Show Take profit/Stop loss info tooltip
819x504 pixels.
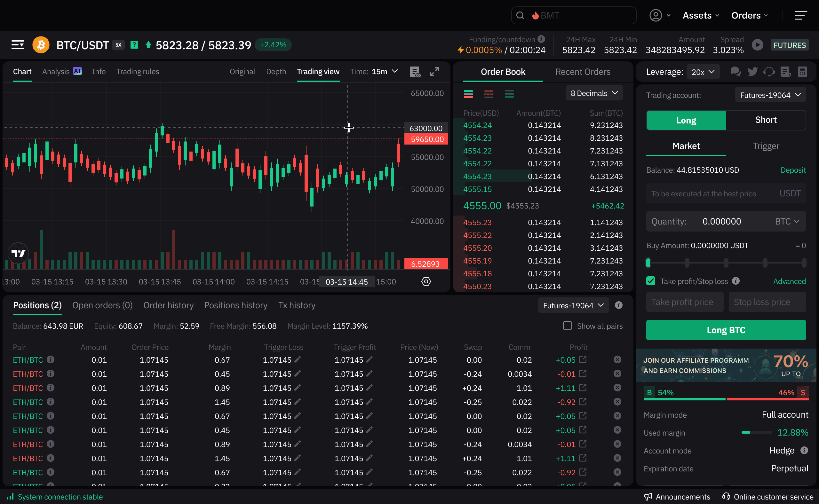pyautogui.click(x=736, y=281)
